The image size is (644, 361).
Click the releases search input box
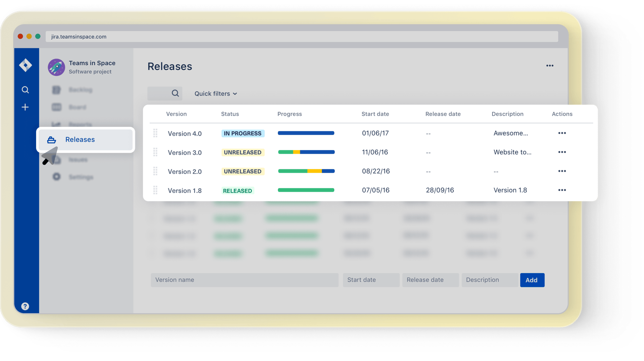pos(165,93)
